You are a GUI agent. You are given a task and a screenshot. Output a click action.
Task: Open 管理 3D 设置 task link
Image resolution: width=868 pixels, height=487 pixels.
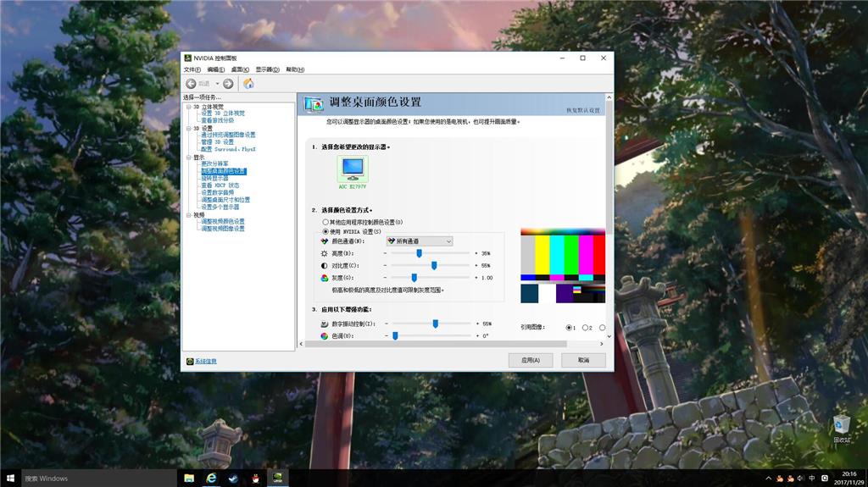(x=218, y=142)
